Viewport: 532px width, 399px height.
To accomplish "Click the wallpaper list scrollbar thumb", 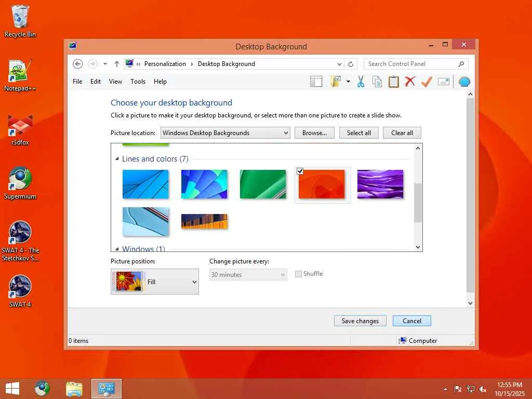I will point(418,203).
